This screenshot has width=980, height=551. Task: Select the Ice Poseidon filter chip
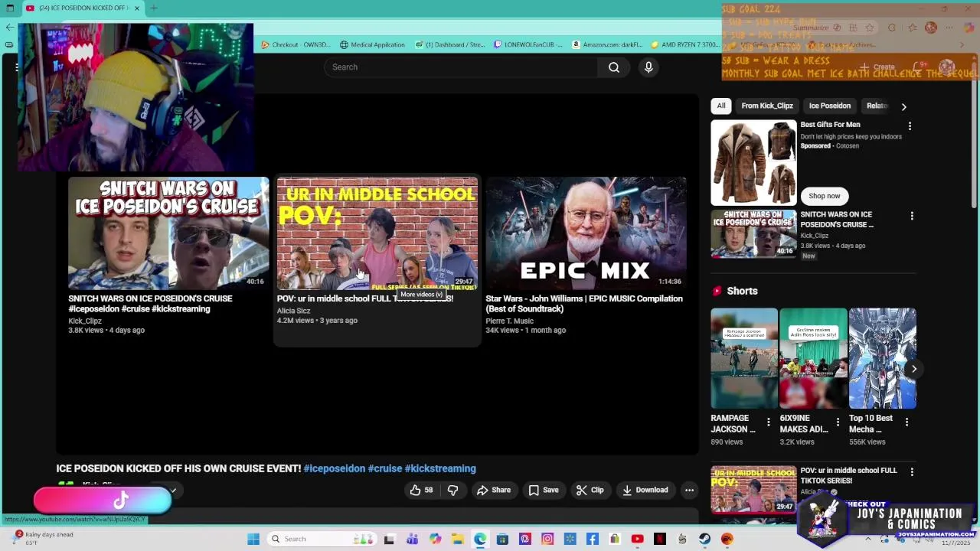(830, 106)
